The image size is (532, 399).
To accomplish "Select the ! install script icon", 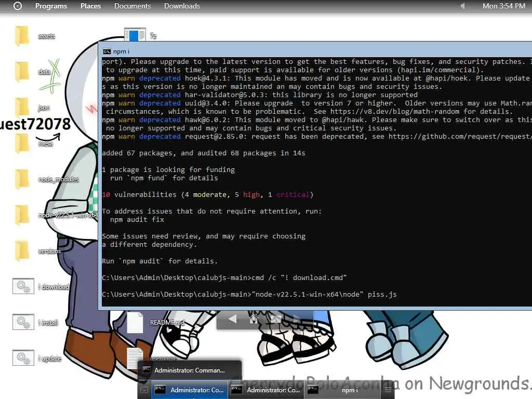I will pyautogui.click(x=23, y=322).
